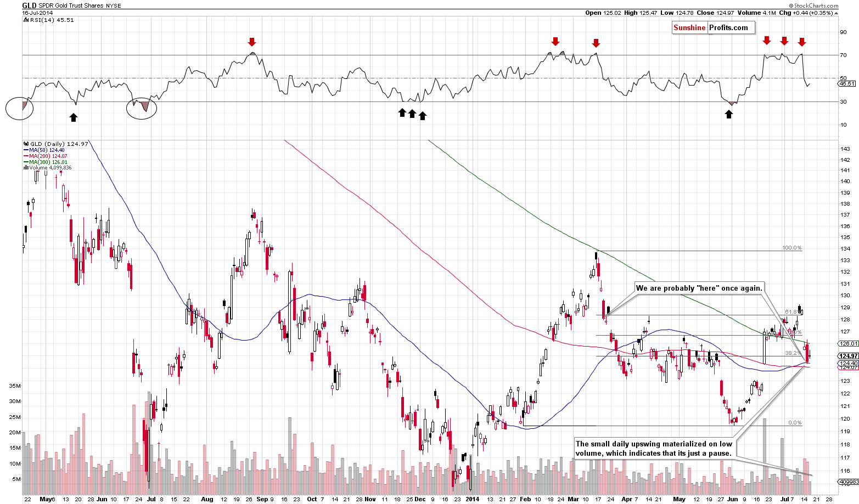Click the 135 price axis label
859x504 pixels.
846,237
